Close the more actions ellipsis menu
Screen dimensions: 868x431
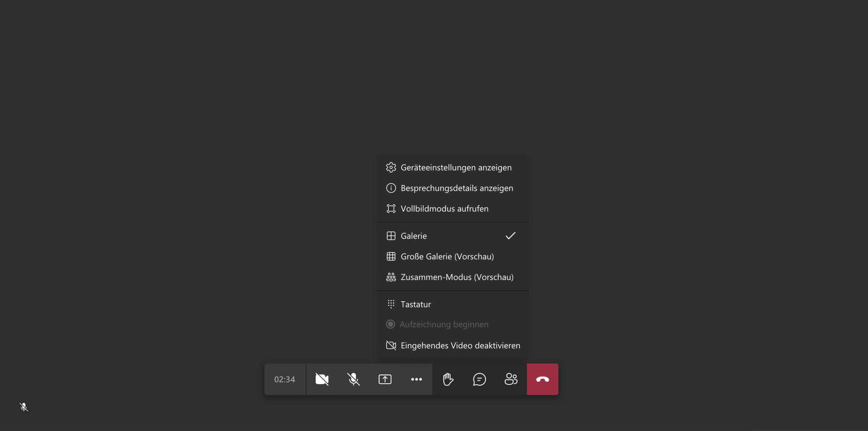click(x=417, y=379)
